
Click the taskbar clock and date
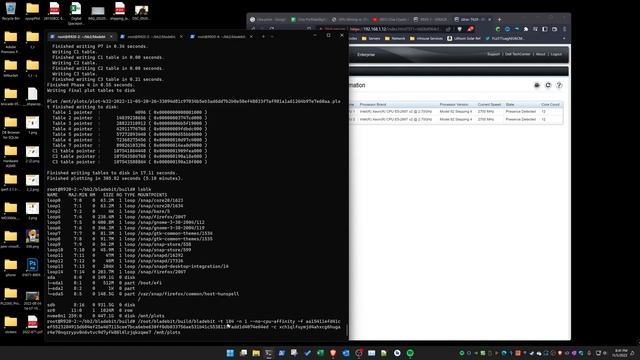[x=620, y=353]
